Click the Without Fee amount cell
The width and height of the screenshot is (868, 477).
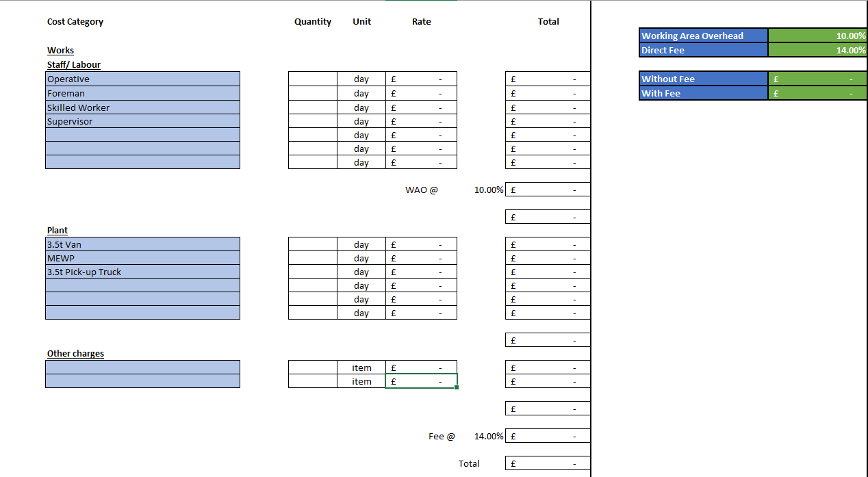click(817, 79)
